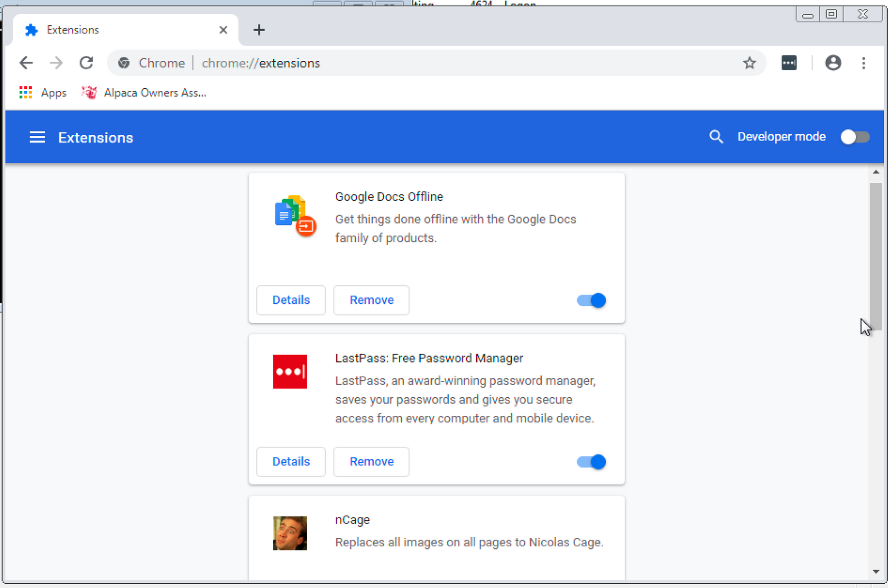
Task: Open Details for Google Docs Offline
Action: 291,300
